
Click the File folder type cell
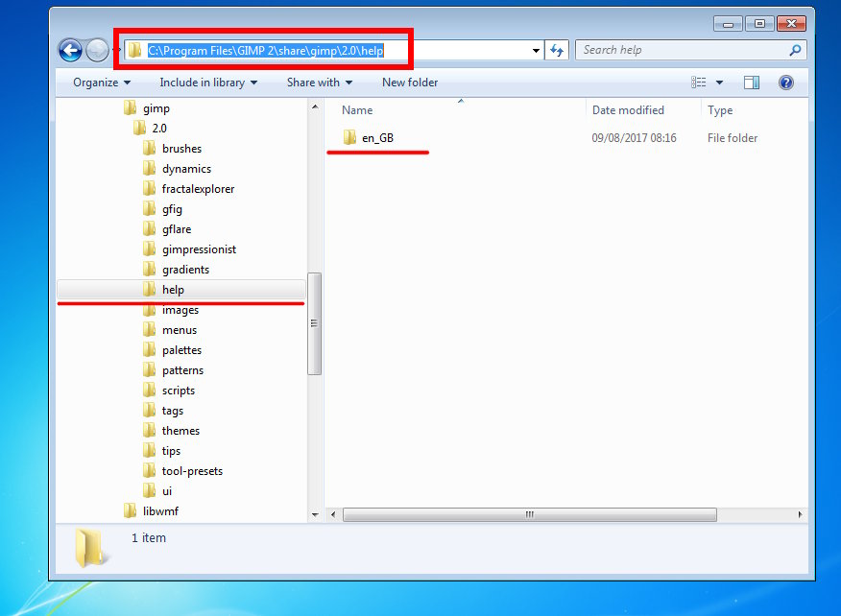733,138
